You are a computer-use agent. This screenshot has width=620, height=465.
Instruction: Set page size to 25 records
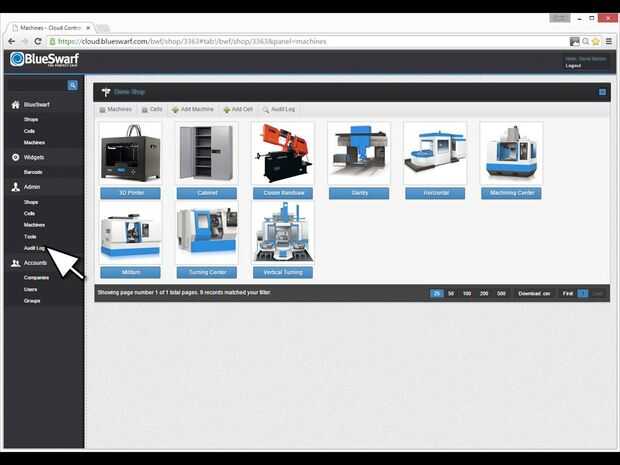pyautogui.click(x=437, y=293)
